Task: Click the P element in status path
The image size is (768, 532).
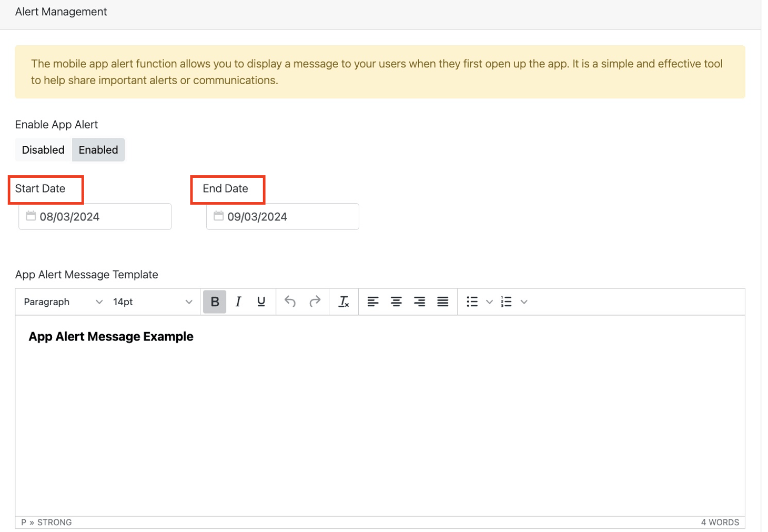Action: 24,523
